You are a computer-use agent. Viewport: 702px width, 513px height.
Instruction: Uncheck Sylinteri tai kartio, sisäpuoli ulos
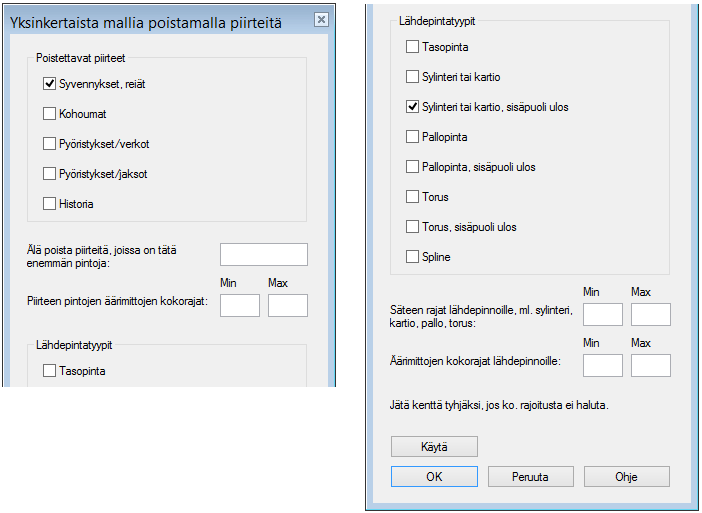click(413, 106)
